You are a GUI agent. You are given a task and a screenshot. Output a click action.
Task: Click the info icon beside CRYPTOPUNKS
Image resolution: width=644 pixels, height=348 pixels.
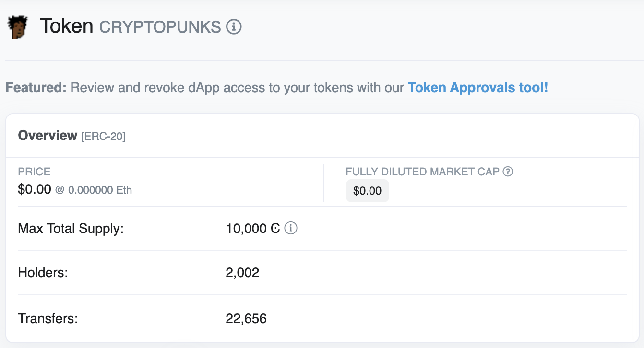pyautogui.click(x=234, y=26)
